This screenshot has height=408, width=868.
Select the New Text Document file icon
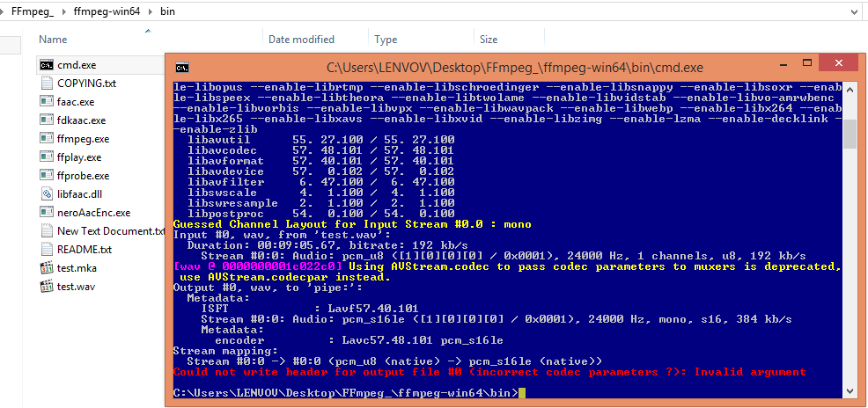pos(47,231)
